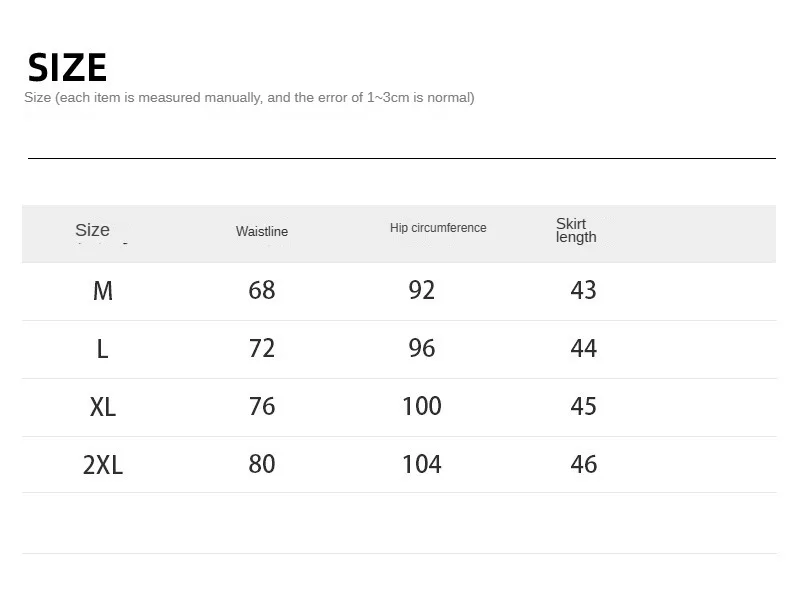
Task: Click the Waistline column header
Action: (x=262, y=231)
